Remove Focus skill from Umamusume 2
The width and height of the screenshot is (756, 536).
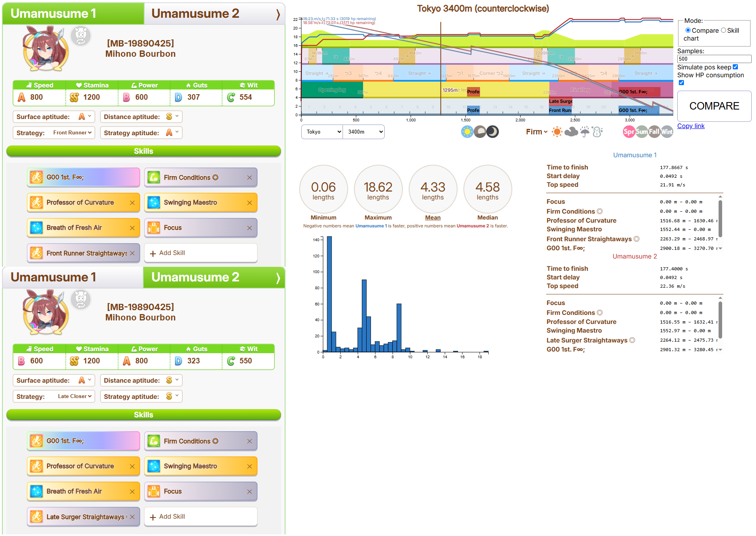tap(249, 492)
